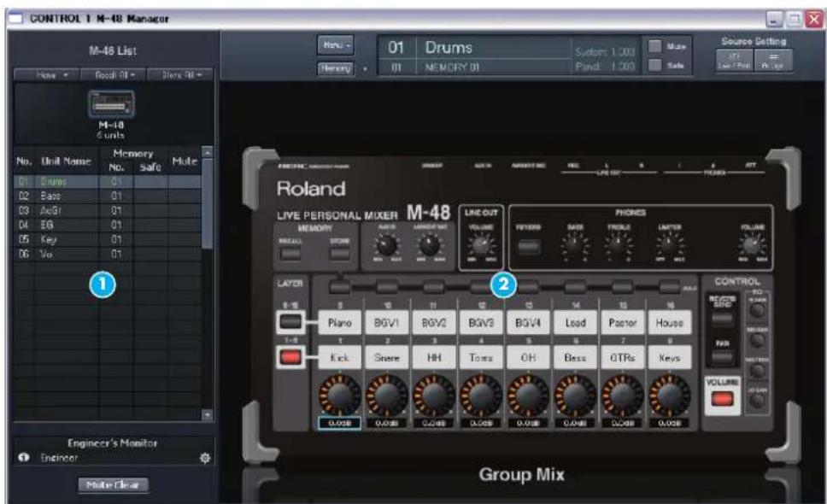Click the top EQ knob in Control section
The image size is (827, 504).
coord(758,310)
